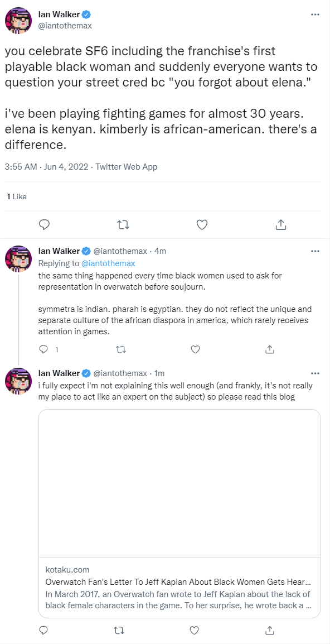Like the main tweet about Kimberly
This screenshot has height=644, width=330.
pos(202,225)
